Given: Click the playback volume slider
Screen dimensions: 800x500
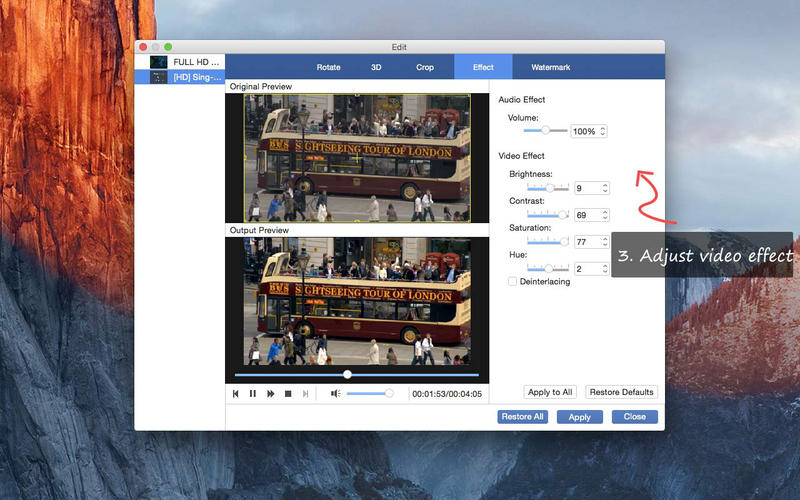Looking at the screenshot, I should [x=370, y=393].
